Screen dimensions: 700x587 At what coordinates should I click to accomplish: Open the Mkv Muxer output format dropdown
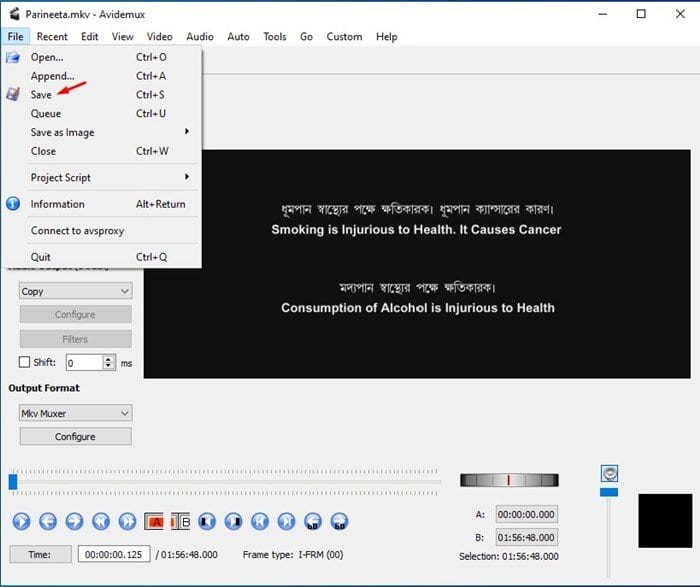(75, 413)
